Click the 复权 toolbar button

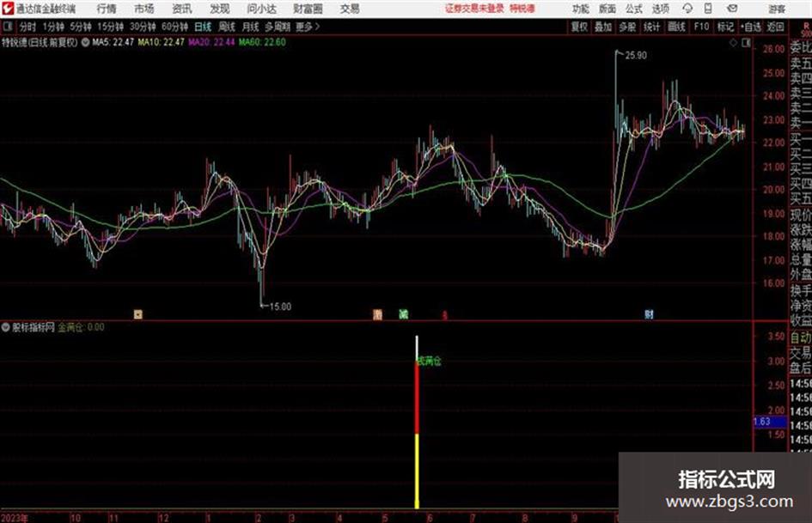point(579,27)
